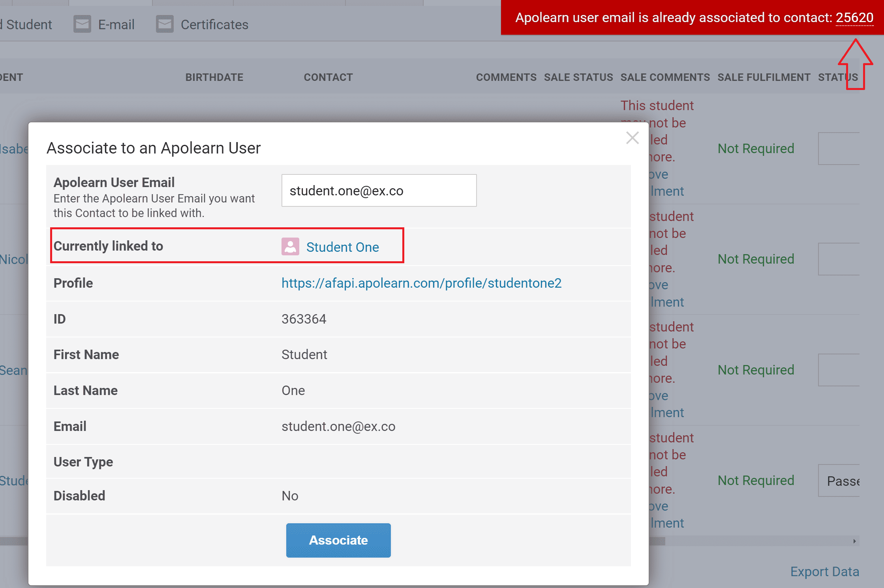
Task: Open the E-mail toolbar item
Action: (116, 24)
